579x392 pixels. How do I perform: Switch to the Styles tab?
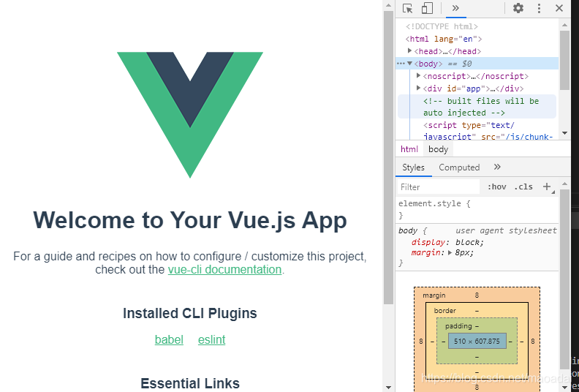[413, 167]
